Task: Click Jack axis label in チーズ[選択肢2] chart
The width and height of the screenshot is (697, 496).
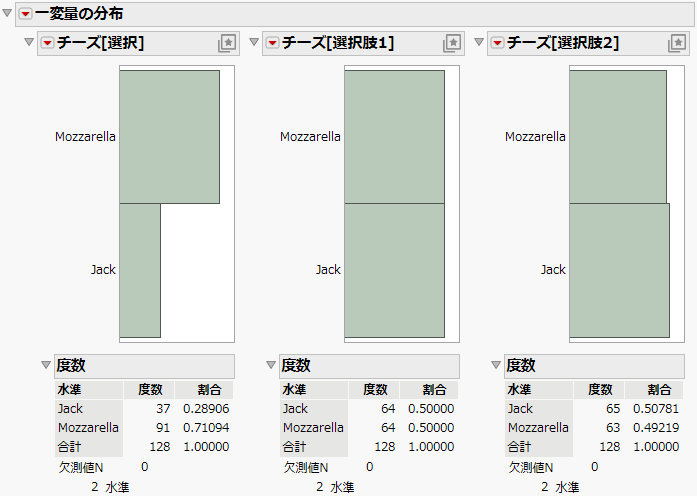Action: point(553,270)
